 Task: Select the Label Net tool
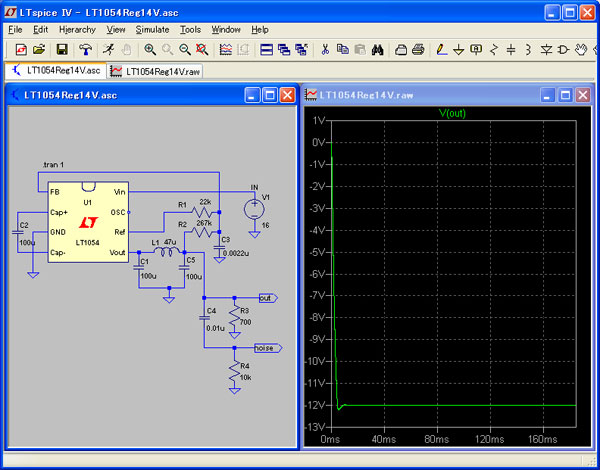tap(476, 49)
